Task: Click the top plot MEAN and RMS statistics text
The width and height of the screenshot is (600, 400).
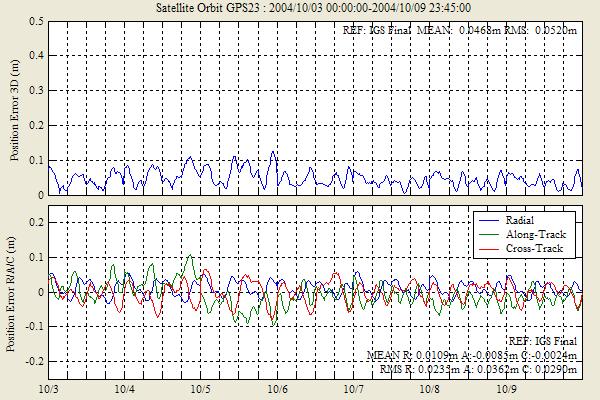Action: click(459, 30)
